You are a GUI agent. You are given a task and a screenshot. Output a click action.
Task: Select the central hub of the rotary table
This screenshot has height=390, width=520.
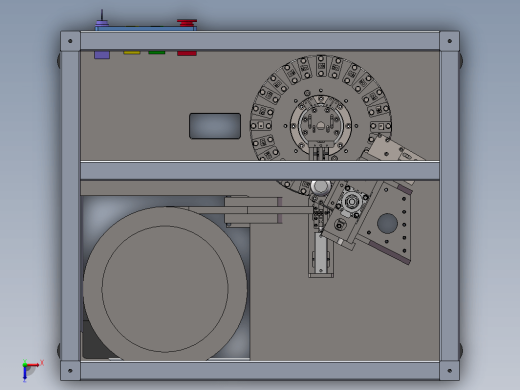pos(321,125)
